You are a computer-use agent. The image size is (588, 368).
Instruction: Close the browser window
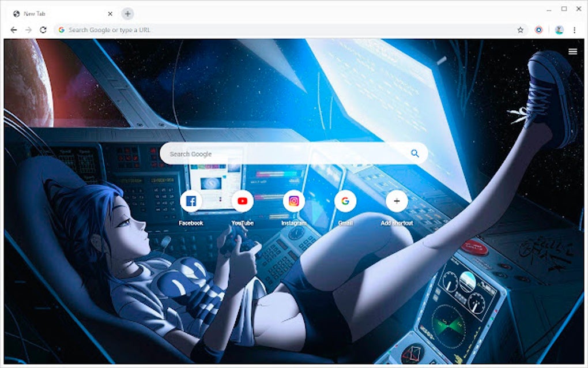[x=579, y=9]
